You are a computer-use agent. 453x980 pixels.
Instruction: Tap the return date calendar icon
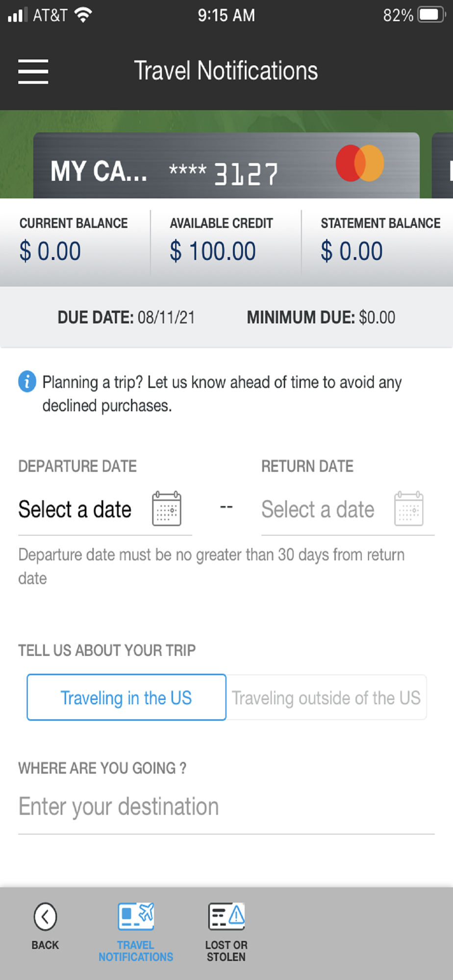pos(409,509)
